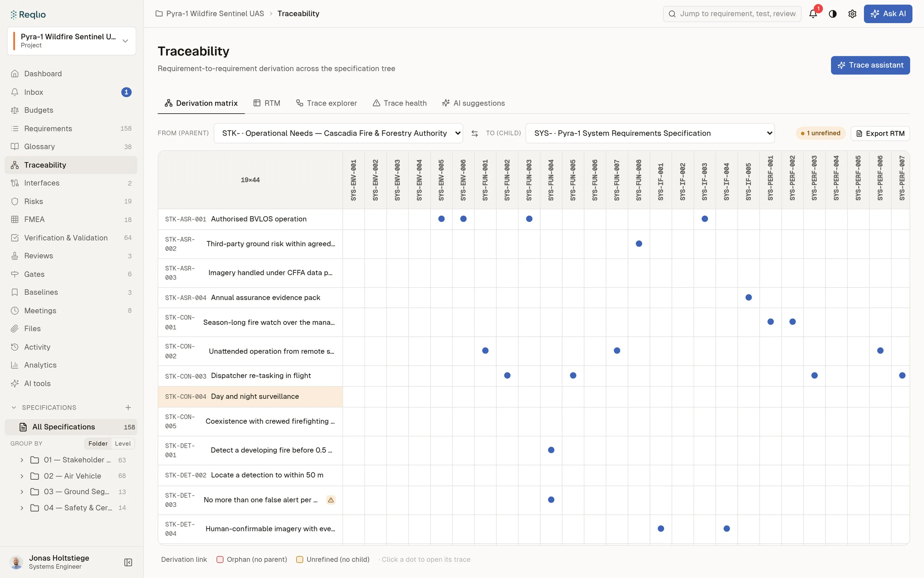The width and height of the screenshot is (924, 578).
Task: Select the Derivation matrix tab
Action: [x=201, y=103]
